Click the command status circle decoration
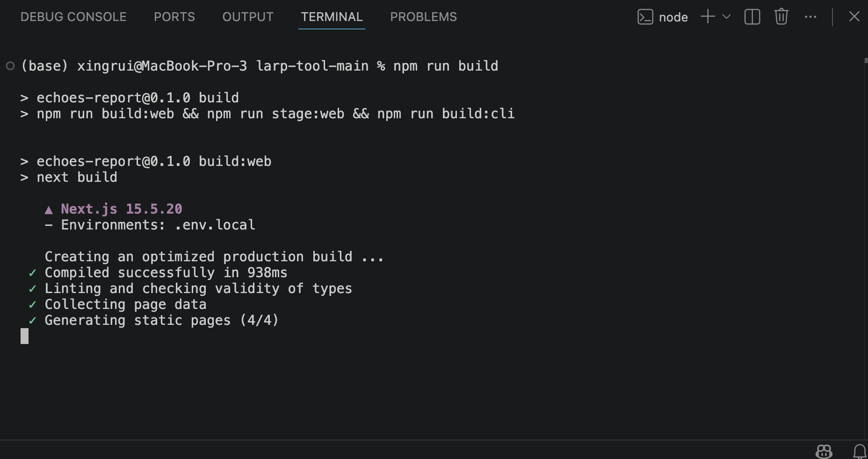The width and height of the screenshot is (868, 459). 10,66
